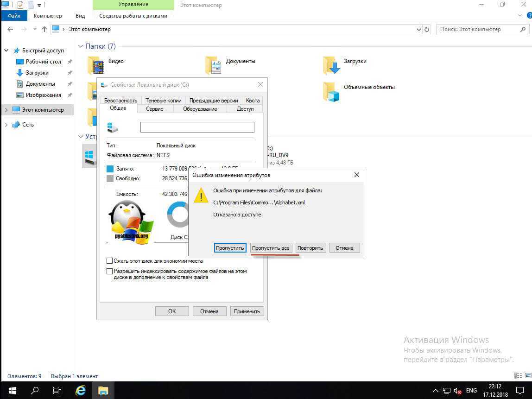Screen dimensions: 532x399
Task: Launch Internet Explorer from taskbar
Action: [x=81, y=390]
